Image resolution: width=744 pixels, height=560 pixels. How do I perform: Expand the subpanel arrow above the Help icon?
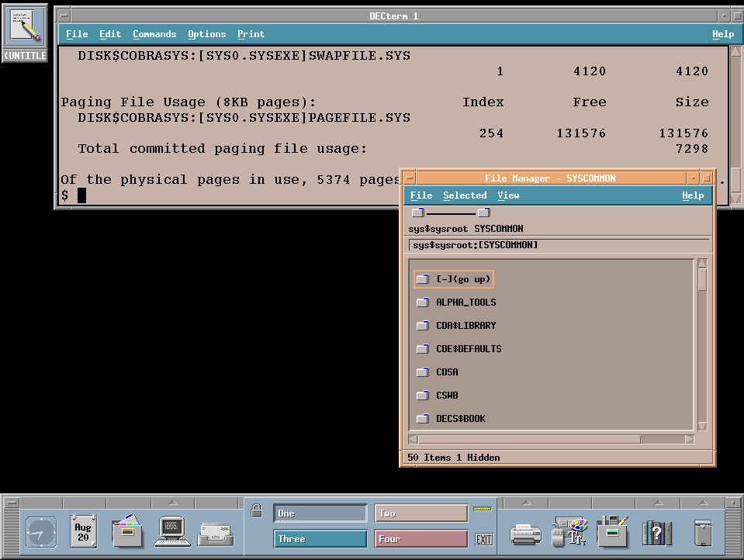pos(659,503)
